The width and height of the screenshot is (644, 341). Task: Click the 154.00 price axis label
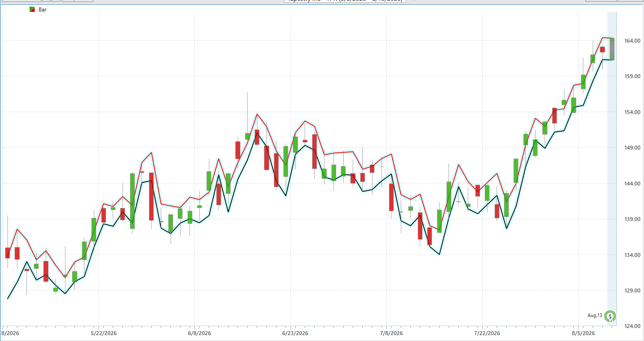[x=632, y=112]
